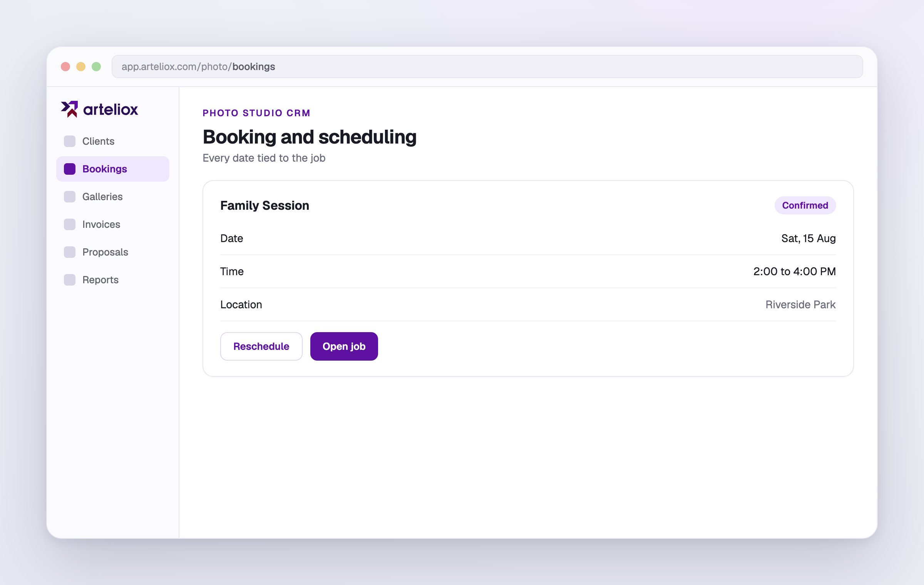The width and height of the screenshot is (924, 585).
Task: Click the Open job button
Action: [x=344, y=346]
